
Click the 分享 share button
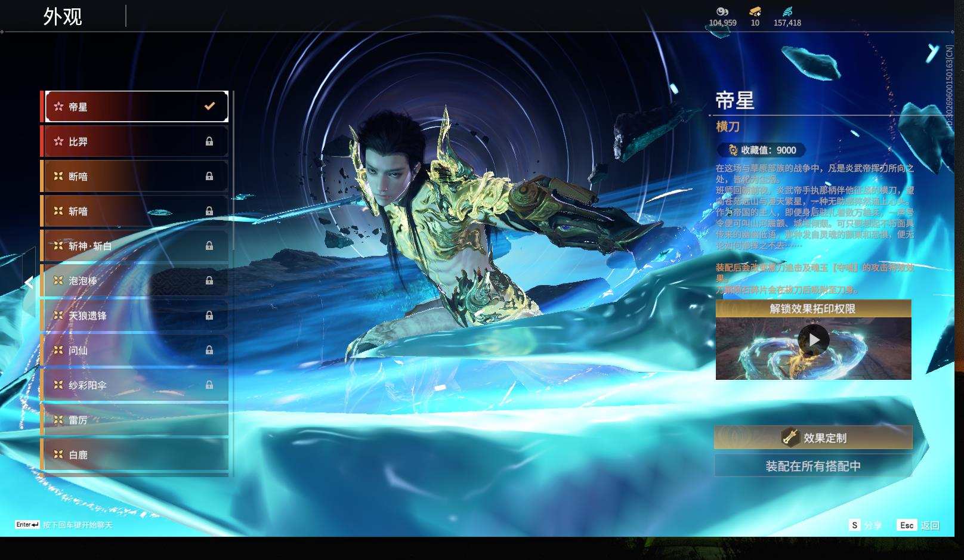coord(865,525)
